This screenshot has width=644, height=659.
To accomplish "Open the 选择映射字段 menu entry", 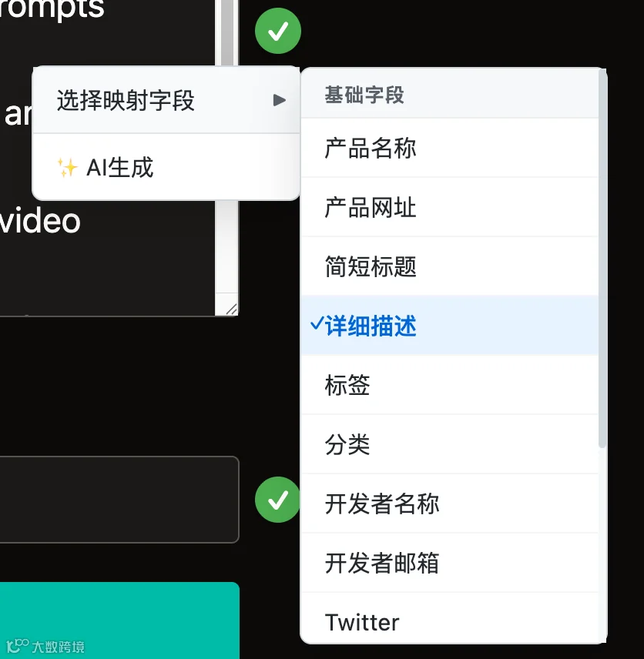I will [x=166, y=100].
